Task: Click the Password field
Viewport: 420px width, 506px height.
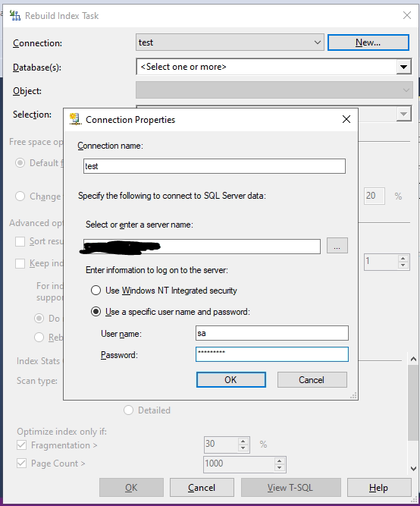Action: 272,354
